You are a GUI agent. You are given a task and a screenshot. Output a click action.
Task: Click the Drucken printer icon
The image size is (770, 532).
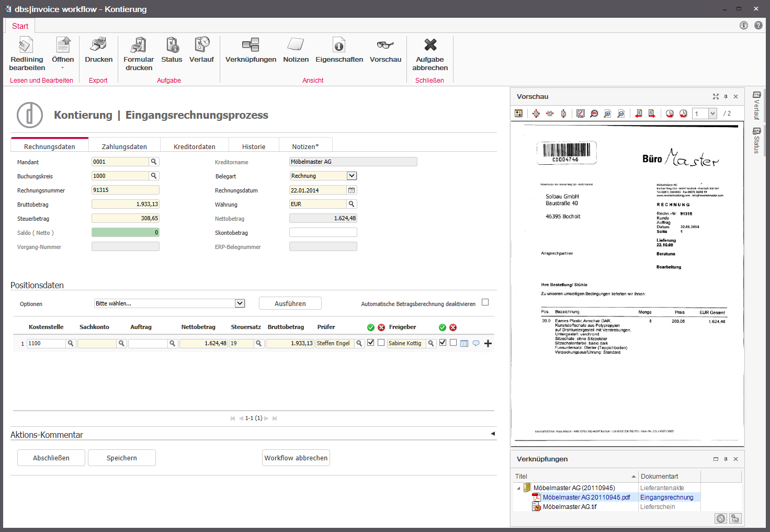coord(98,46)
